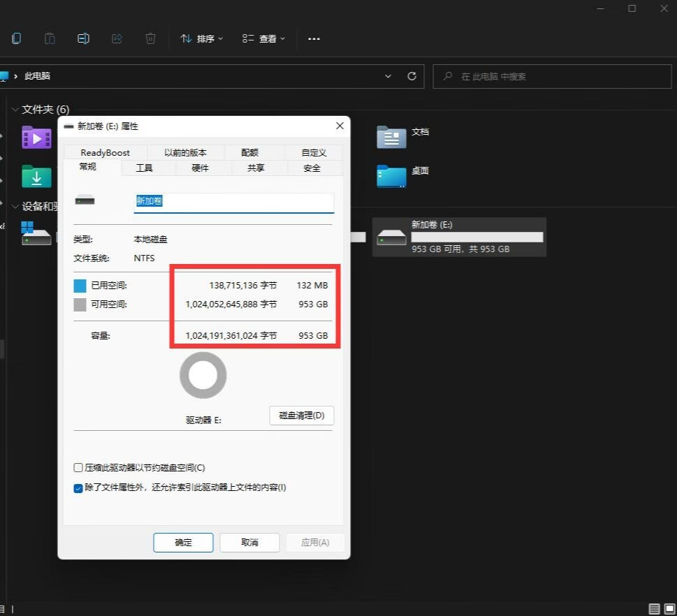Viewport: 677px width, 616px height.
Task: Click the 1,024,191,361,024 字节 capacity value
Action: pos(231,335)
